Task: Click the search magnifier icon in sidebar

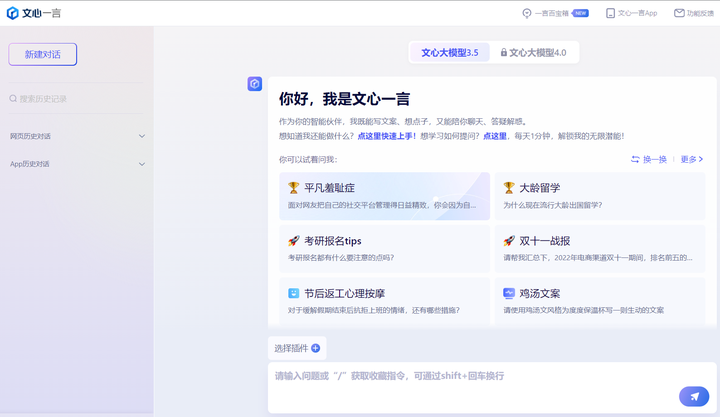Action: 13,98
